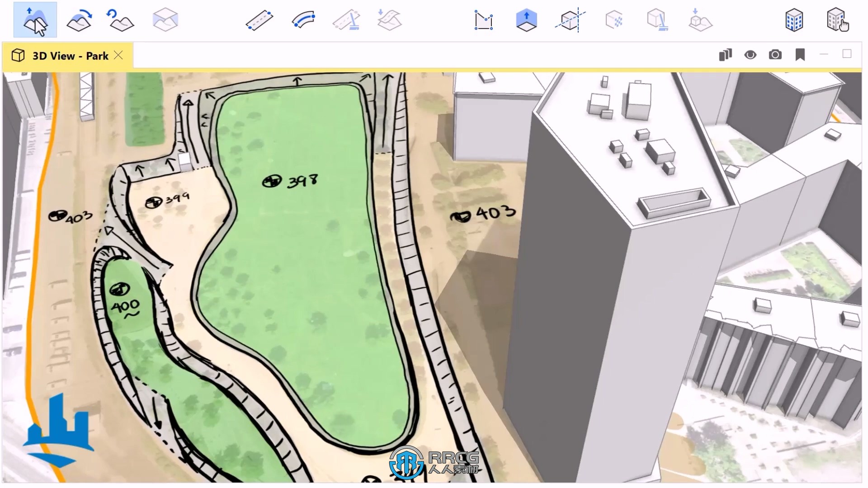Click the 403 label beside the tall tower
This screenshot has height=488, width=868.
[496, 213]
